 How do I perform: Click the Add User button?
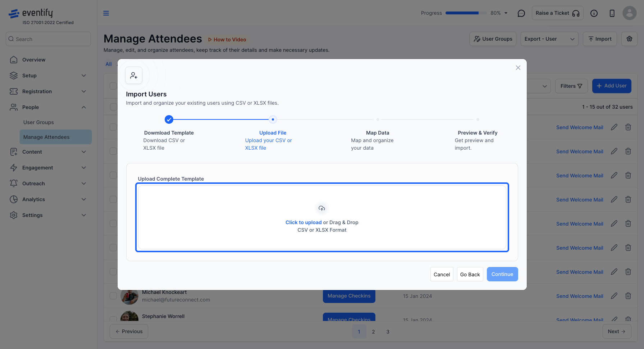[612, 86]
